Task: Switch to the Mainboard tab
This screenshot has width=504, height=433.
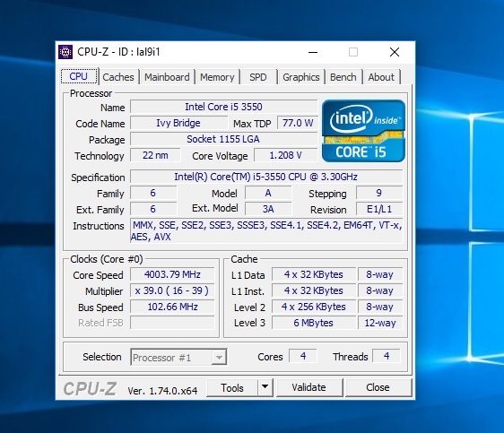Action: 167,77
